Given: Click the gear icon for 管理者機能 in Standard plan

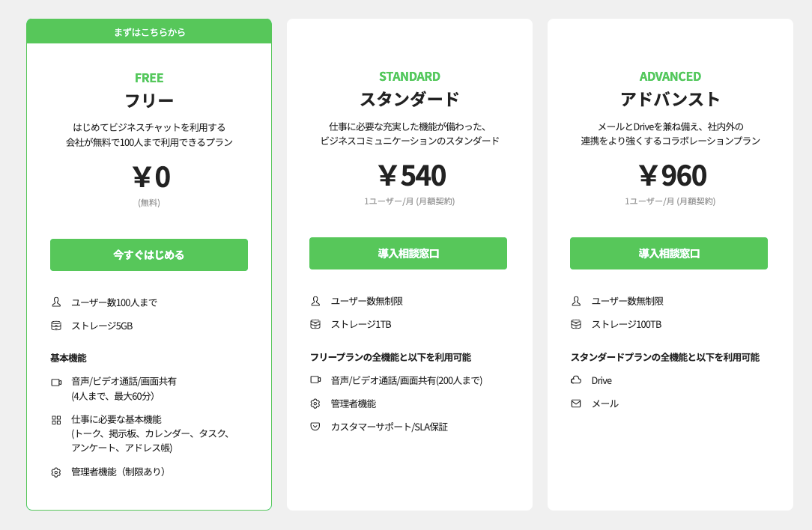Looking at the screenshot, I should coord(314,402).
